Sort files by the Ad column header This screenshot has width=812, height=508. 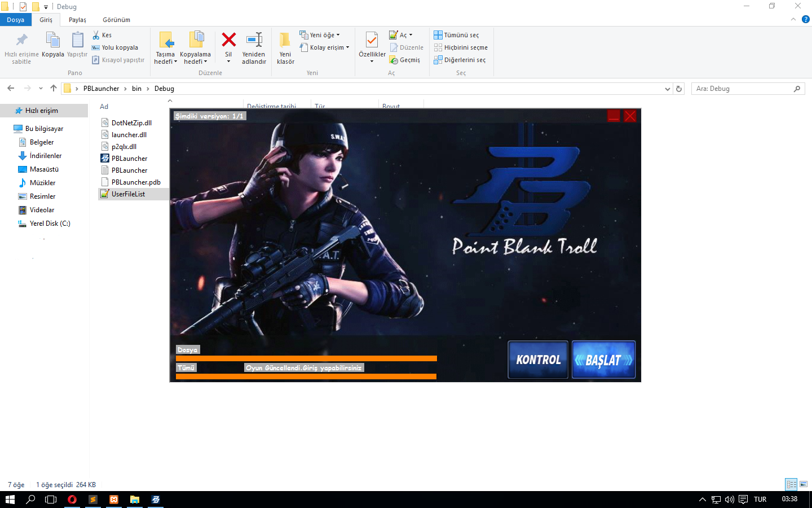104,106
